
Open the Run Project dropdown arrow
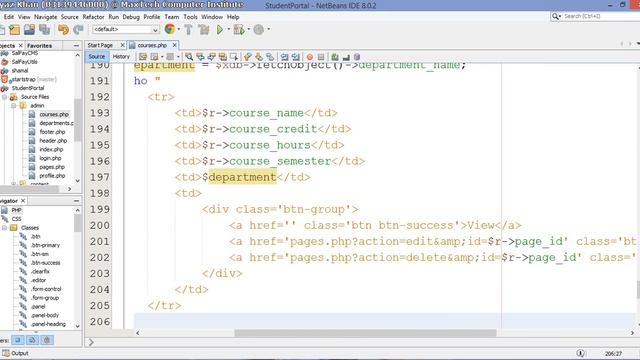(x=228, y=29)
